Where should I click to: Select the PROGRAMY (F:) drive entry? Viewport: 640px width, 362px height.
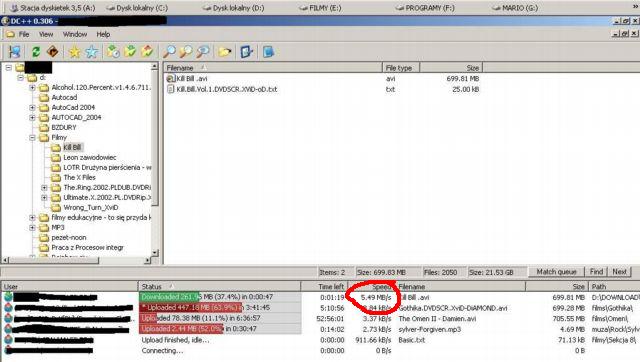click(424, 8)
